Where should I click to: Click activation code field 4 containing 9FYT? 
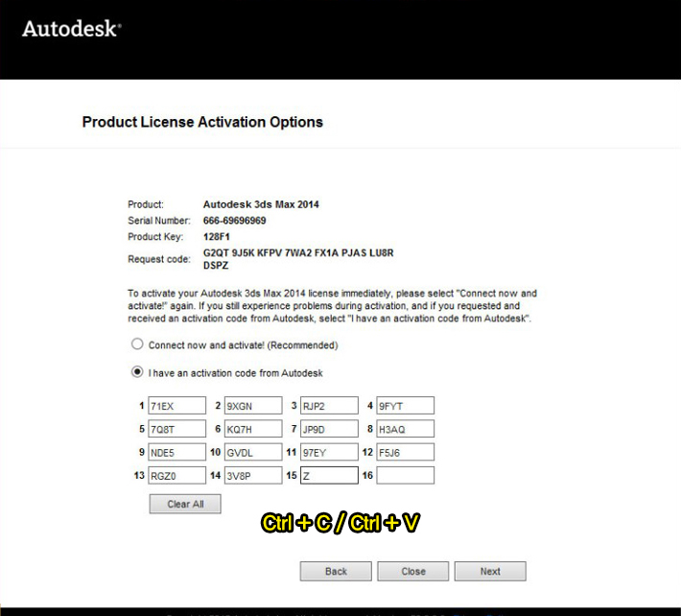click(405, 406)
